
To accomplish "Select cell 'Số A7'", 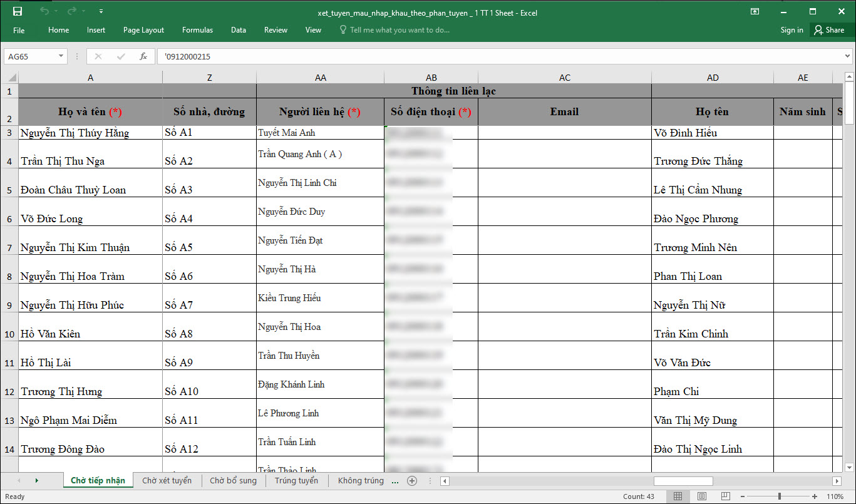I will [209, 298].
